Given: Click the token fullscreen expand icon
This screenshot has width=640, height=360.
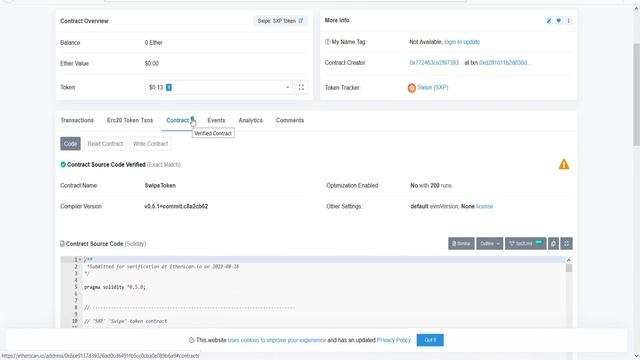Looking at the screenshot, I should click(x=301, y=87).
